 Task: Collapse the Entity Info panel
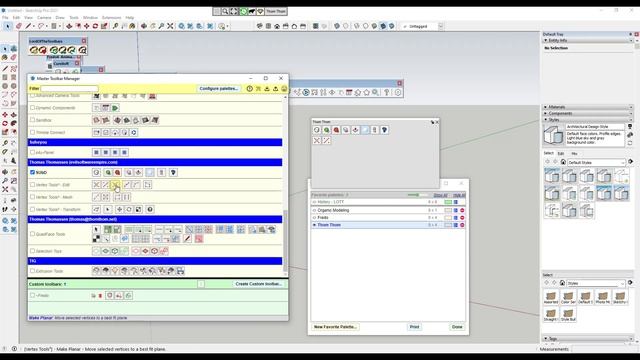[x=557, y=40]
